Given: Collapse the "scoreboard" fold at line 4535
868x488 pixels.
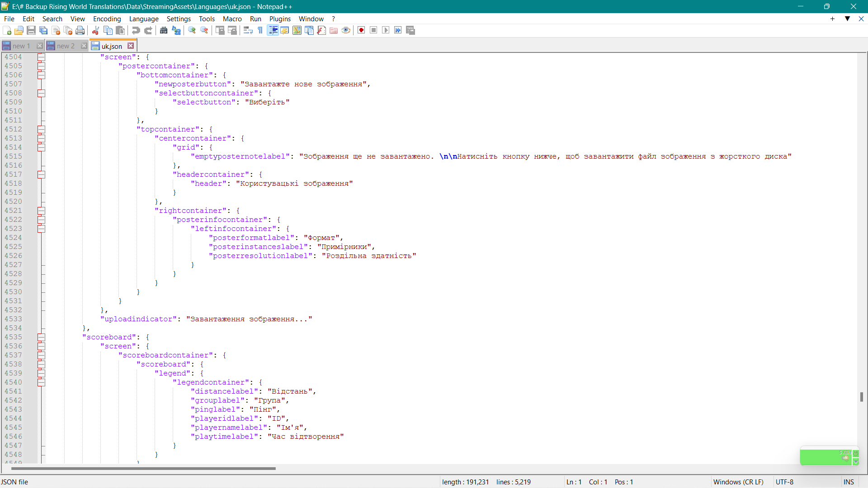Looking at the screenshot, I should pyautogui.click(x=41, y=337).
